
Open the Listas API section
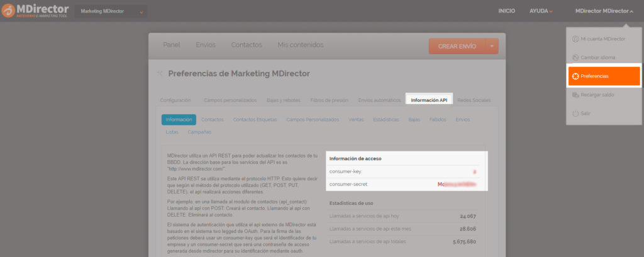pyautogui.click(x=172, y=132)
